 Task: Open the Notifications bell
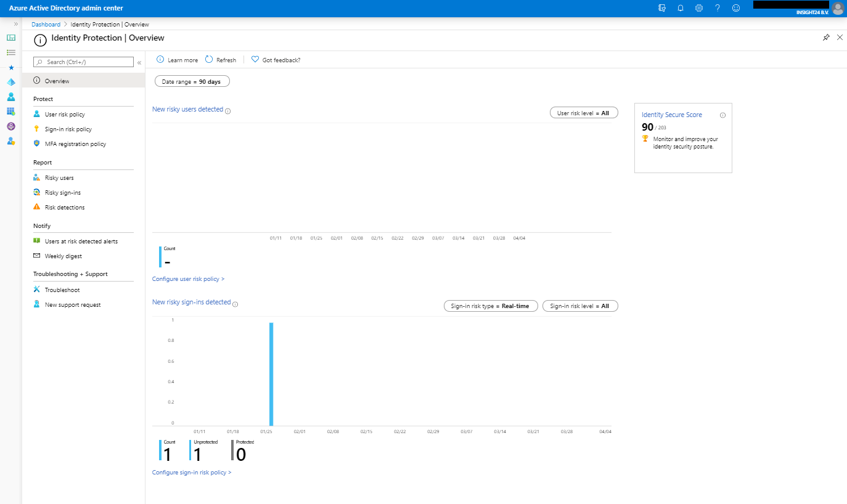pos(681,8)
